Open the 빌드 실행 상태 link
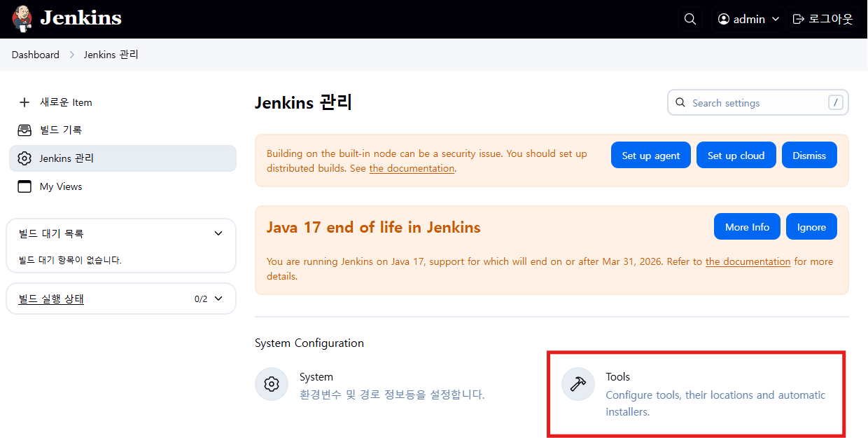Image resolution: width=868 pixels, height=438 pixels. pos(51,299)
